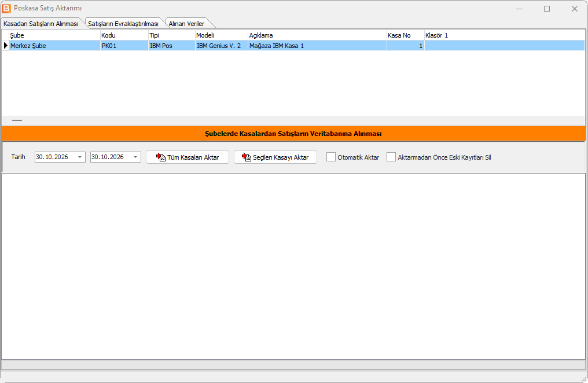Click the Tüm Kasaları Aktar button

point(188,157)
